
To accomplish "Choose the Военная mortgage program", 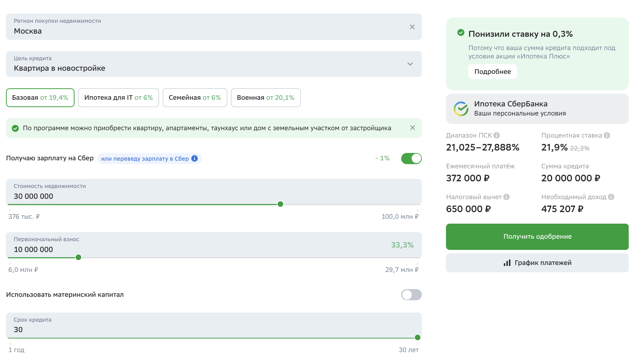I will coord(265,98).
